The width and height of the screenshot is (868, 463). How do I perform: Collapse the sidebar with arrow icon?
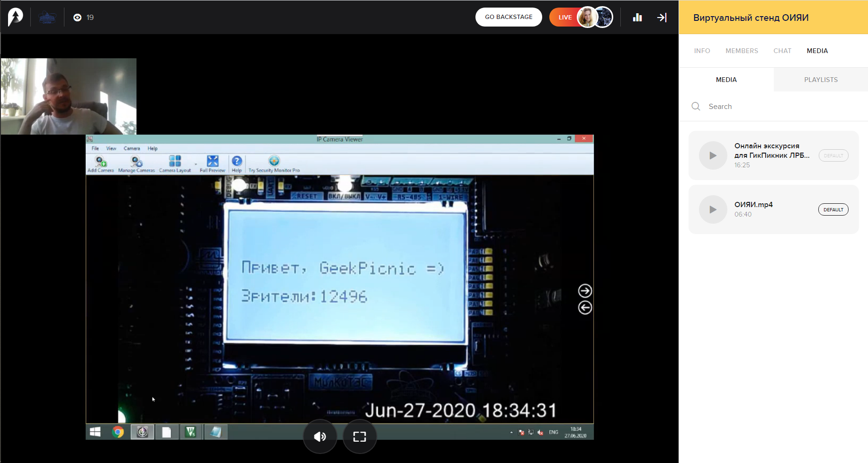click(662, 18)
